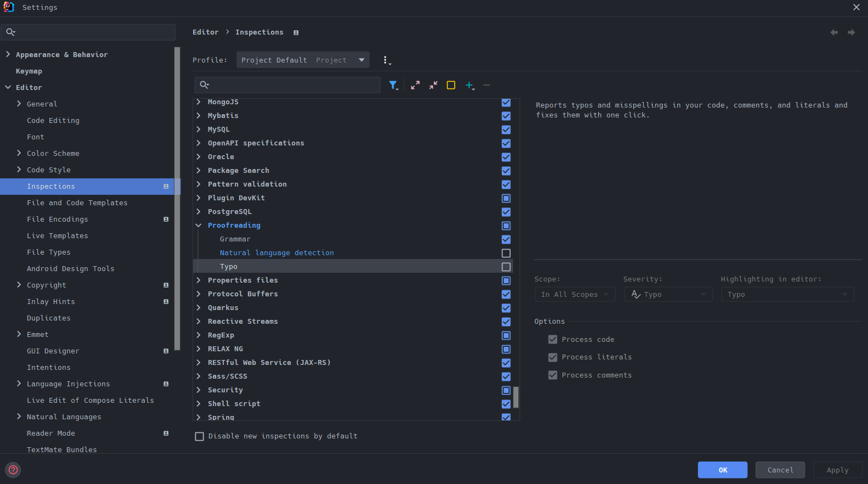This screenshot has height=484, width=868.
Task: Select Shell script inspections row
Action: click(353, 404)
